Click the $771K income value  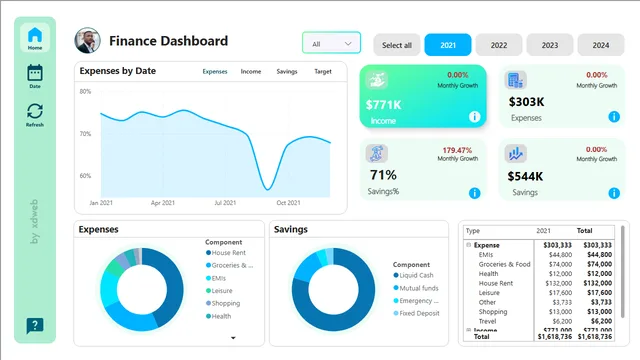coord(384,105)
